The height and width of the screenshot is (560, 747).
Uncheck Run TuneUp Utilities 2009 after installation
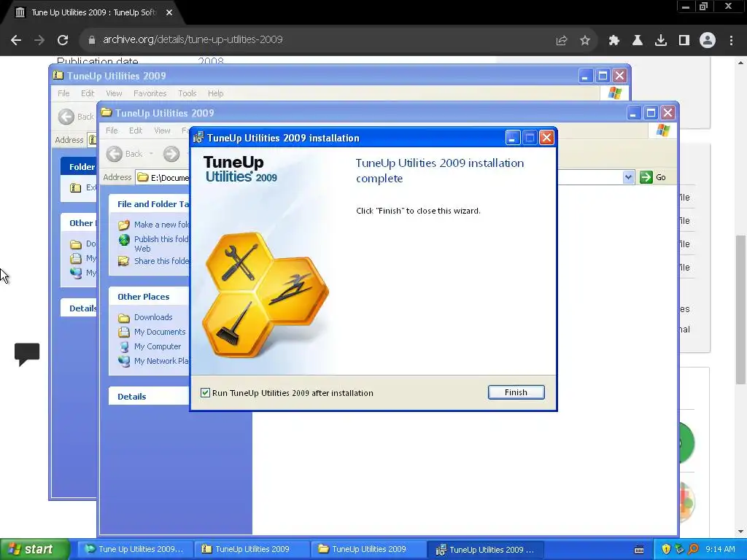205,393
